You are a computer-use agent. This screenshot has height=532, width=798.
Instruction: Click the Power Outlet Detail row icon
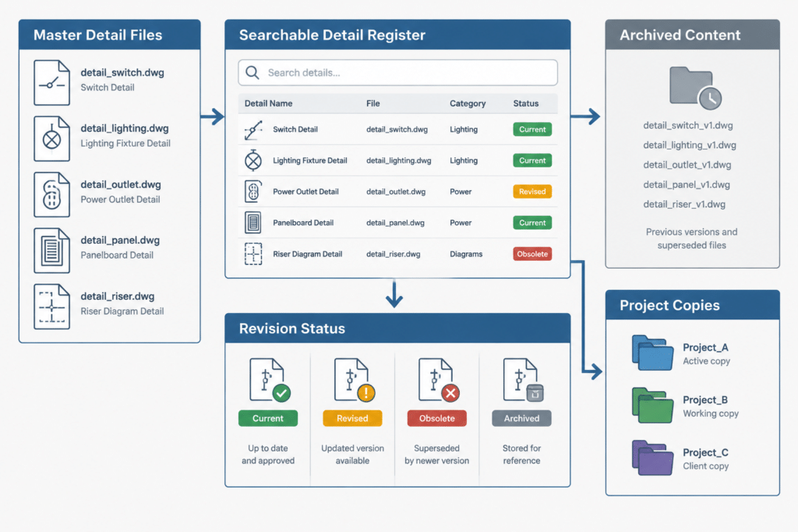coord(253,192)
